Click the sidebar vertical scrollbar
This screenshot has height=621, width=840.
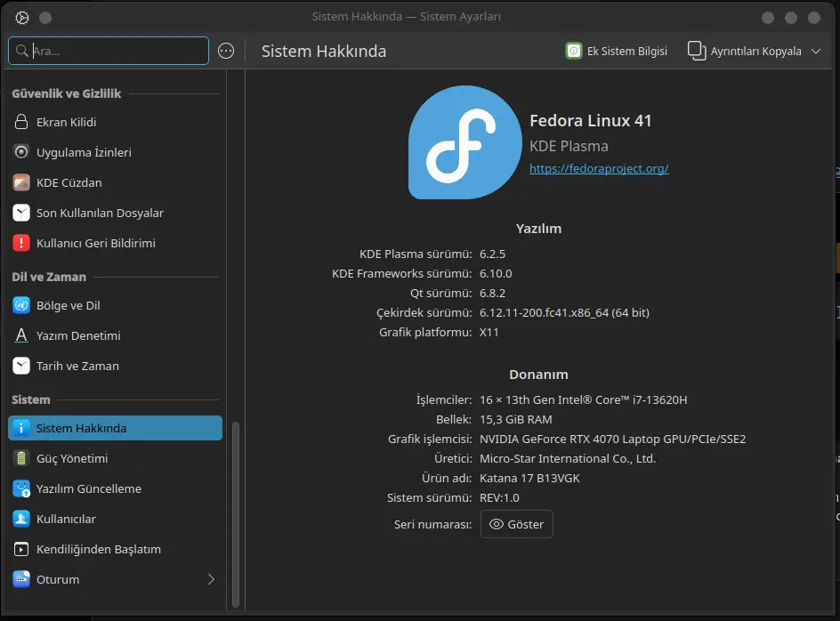[236, 514]
